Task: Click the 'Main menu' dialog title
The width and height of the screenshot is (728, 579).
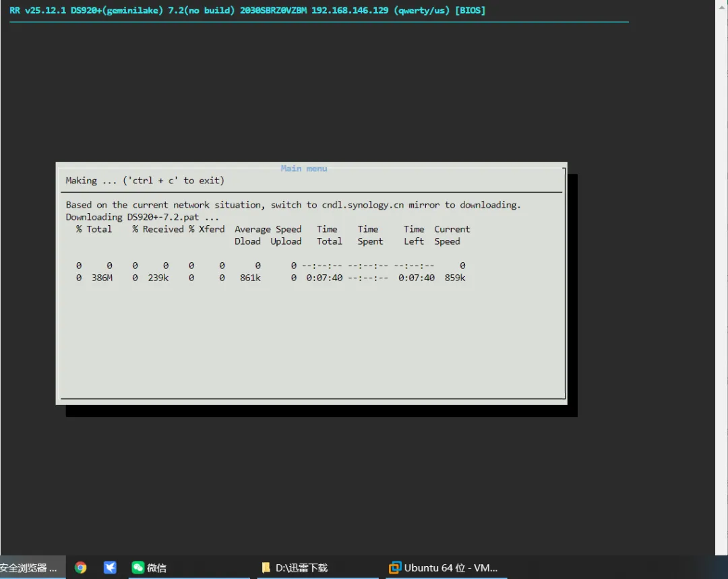Action: point(304,169)
